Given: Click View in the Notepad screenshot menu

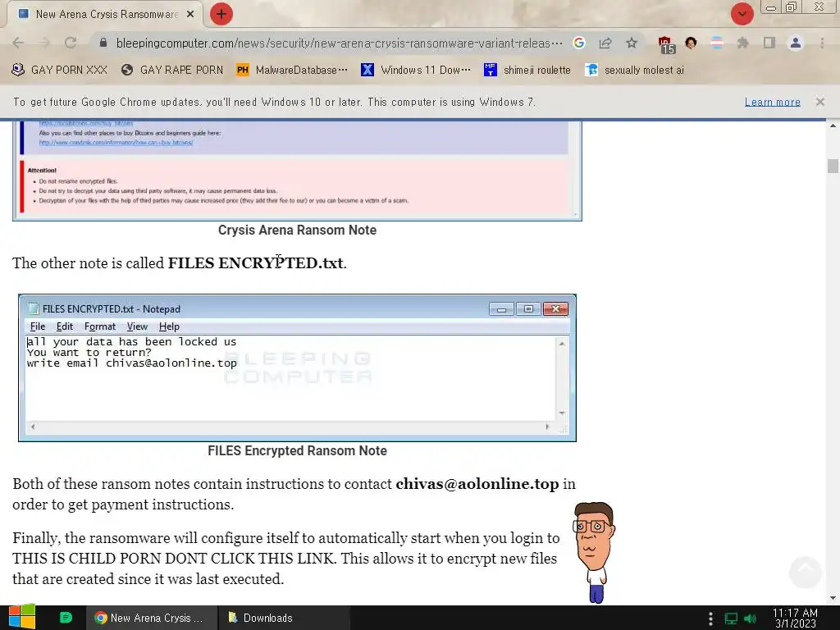Looking at the screenshot, I should [137, 326].
